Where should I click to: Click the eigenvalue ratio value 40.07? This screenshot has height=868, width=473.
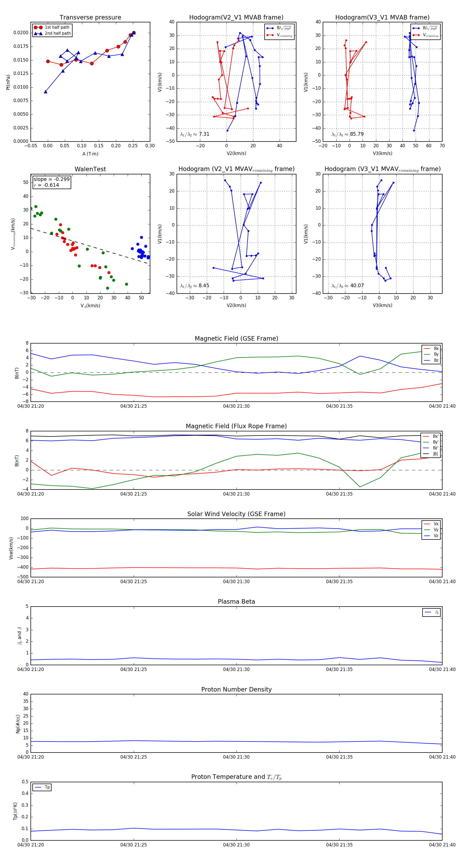[357, 286]
